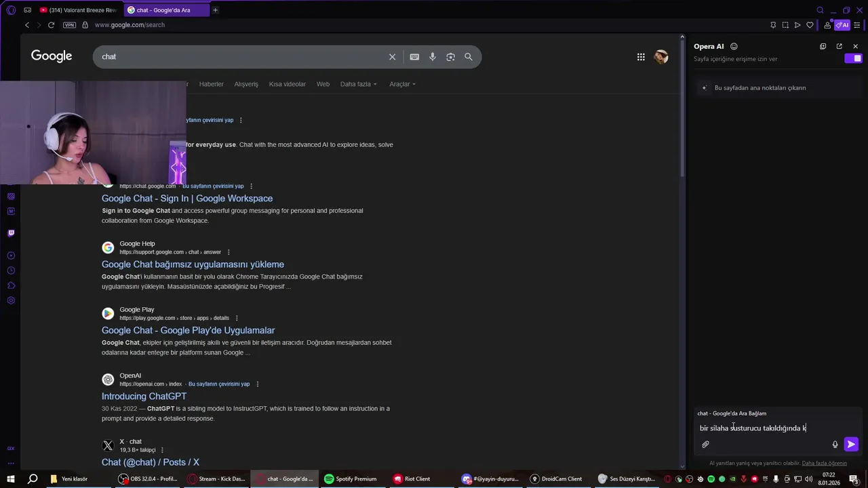Toggle the VPN badge in address bar

[70, 25]
